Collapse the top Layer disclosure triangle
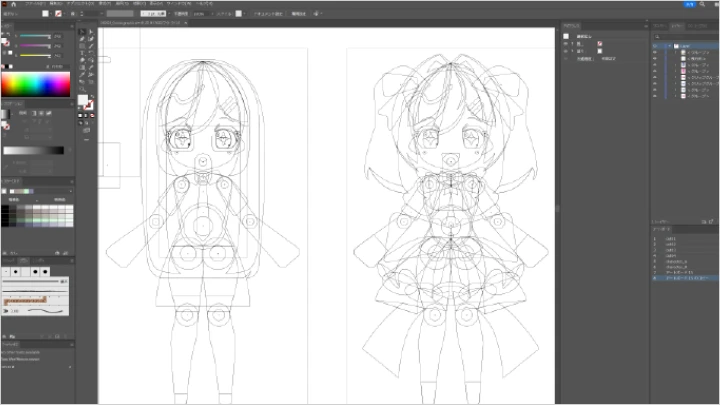This screenshot has width=720, height=405. pos(670,46)
